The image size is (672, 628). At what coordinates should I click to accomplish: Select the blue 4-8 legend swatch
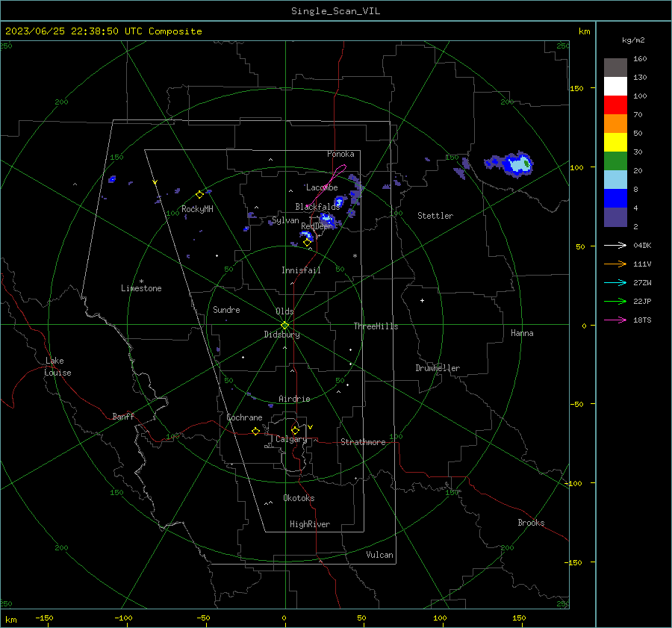pyautogui.click(x=615, y=199)
